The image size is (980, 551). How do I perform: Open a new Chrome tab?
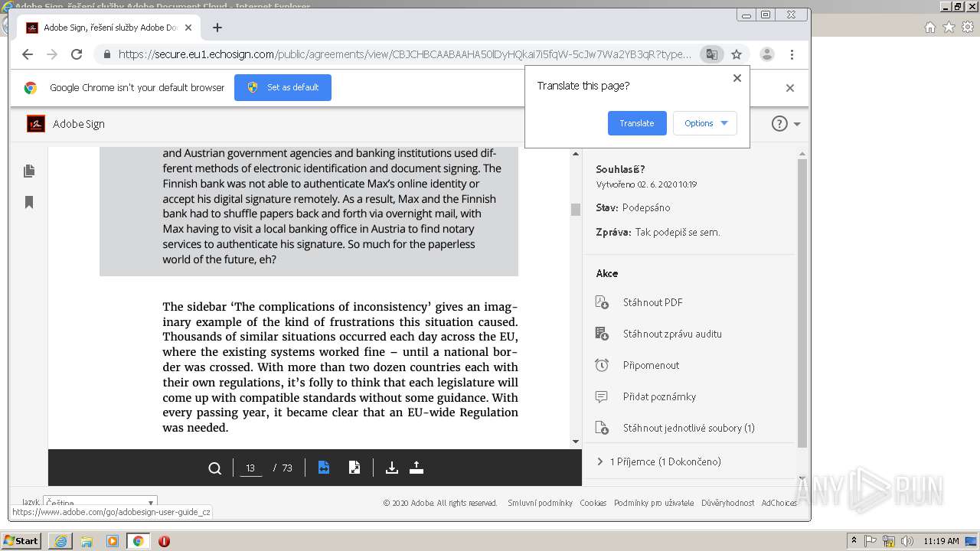click(217, 28)
